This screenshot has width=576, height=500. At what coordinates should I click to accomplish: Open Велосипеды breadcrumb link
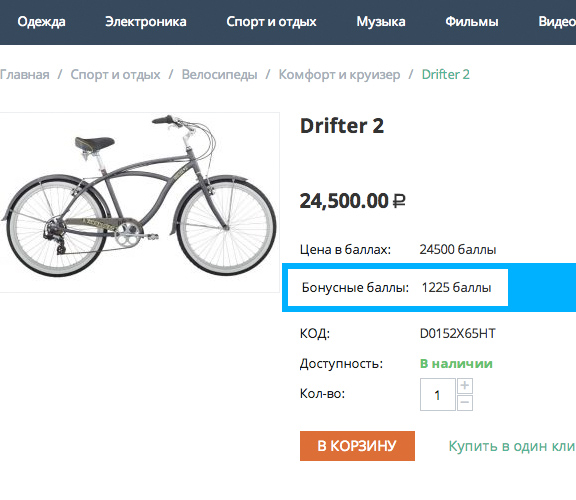coord(219,75)
